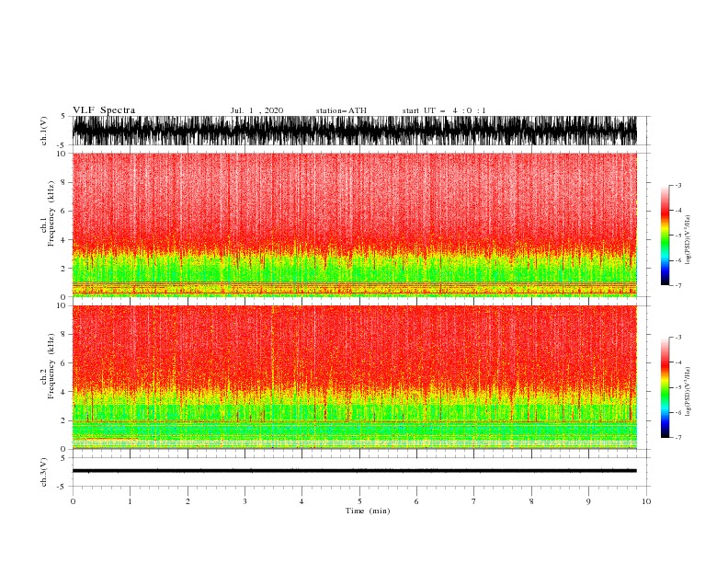This screenshot has width=728, height=563.
Task: Click the 'station=ATH' label
Action: tap(341, 110)
